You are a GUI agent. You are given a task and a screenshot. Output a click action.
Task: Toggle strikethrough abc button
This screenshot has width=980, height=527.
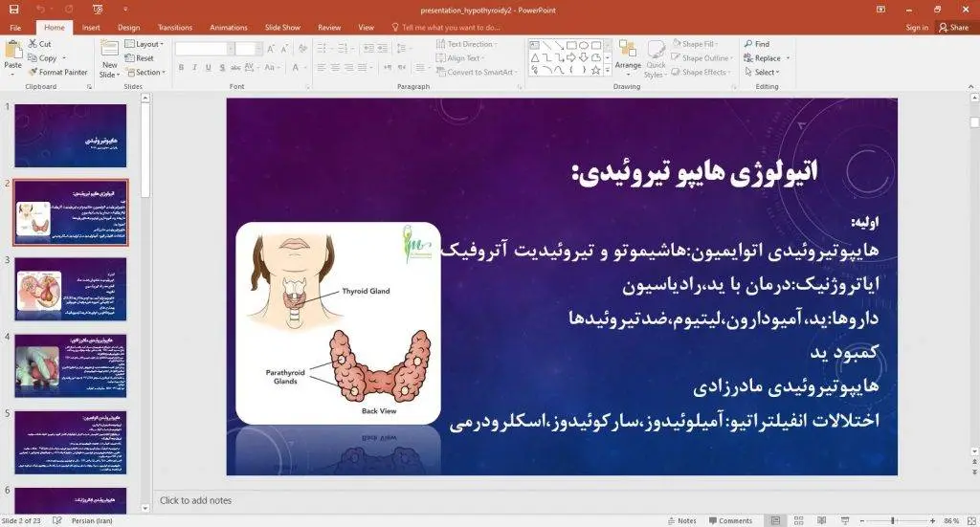point(235,68)
